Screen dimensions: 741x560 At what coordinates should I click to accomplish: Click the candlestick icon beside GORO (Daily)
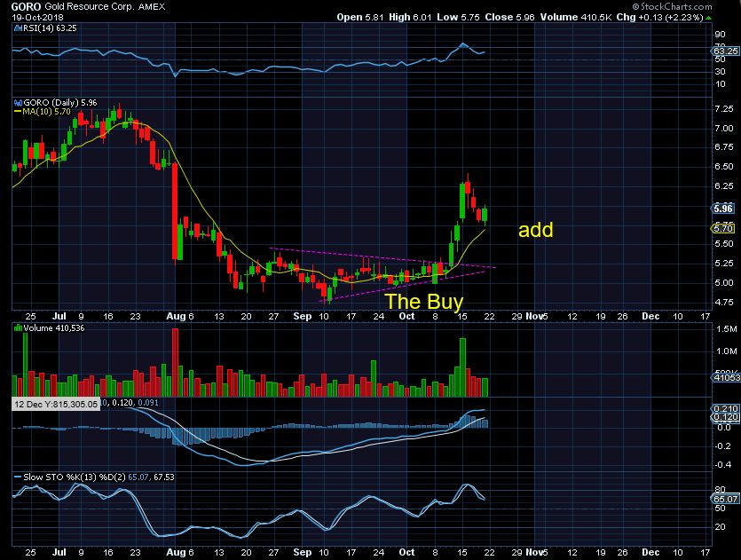click(x=18, y=103)
